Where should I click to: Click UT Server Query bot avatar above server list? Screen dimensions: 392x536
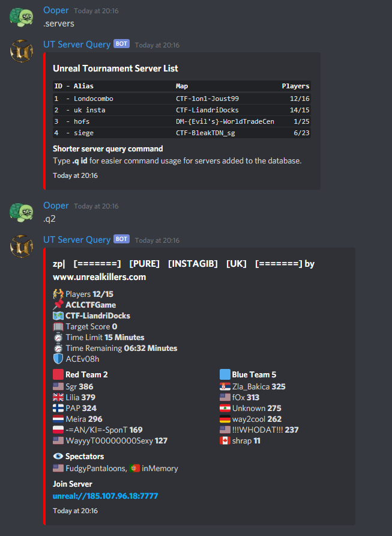pos(21,51)
